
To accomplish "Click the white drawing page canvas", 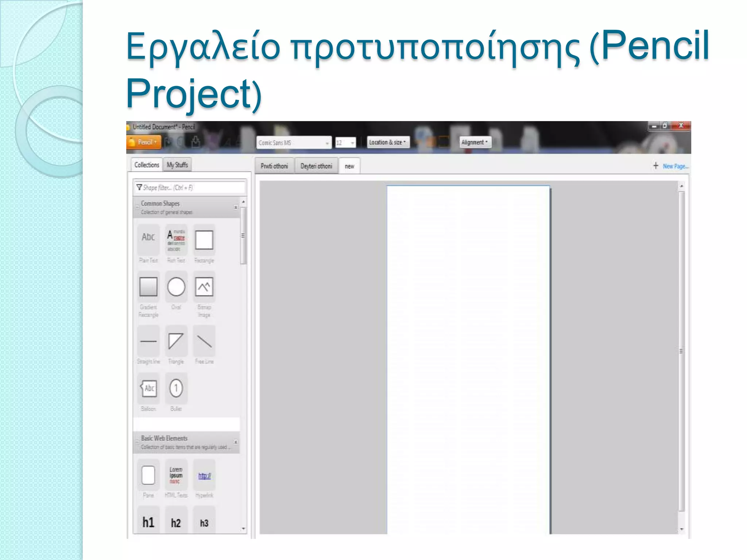I will (468, 360).
